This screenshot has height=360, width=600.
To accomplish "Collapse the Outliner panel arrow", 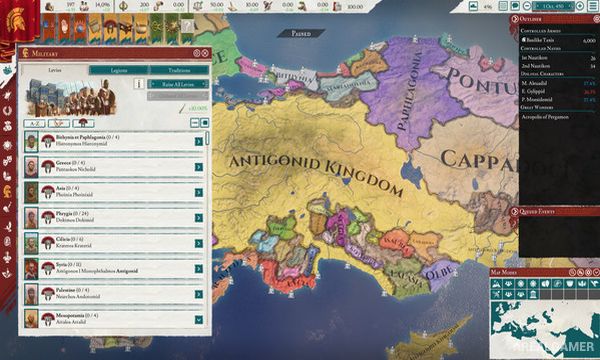I will click(515, 19).
